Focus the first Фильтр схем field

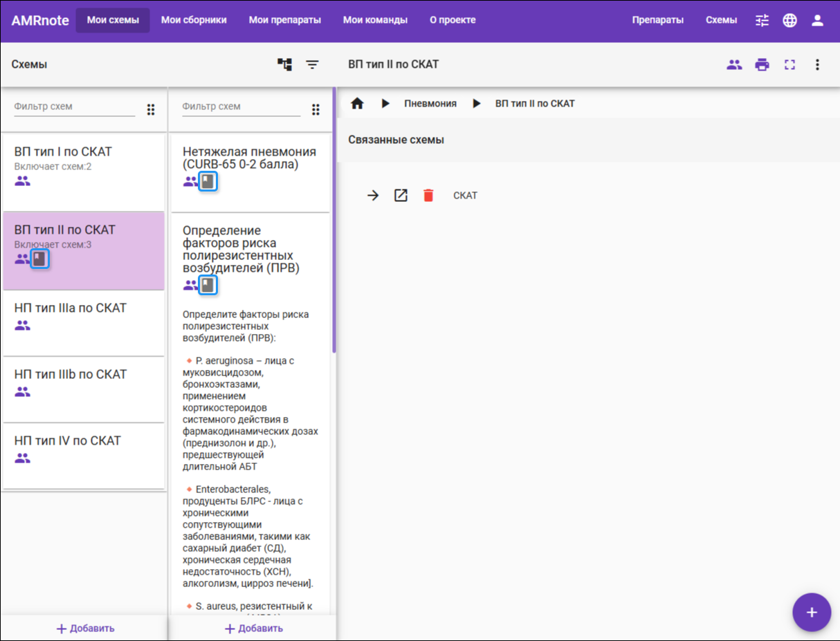coord(75,107)
